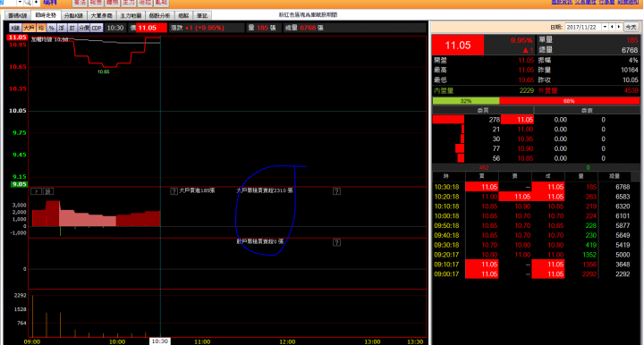The image size is (644, 345).
Task: Toggle the 分價 price distribution button
Action: [x=84, y=28]
